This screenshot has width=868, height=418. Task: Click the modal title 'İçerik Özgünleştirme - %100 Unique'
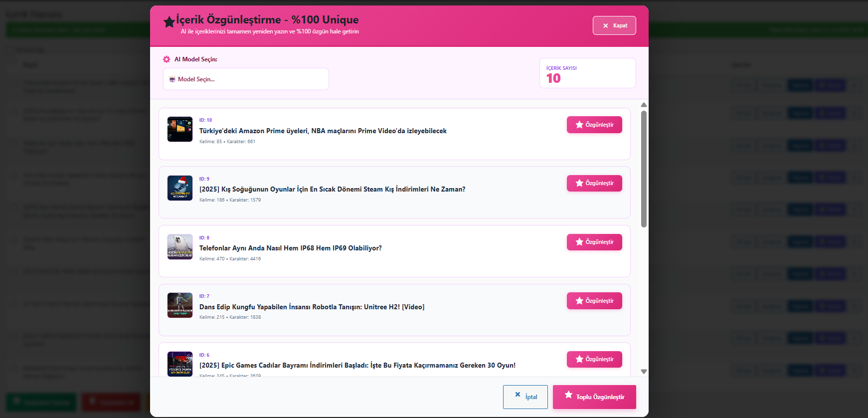[267, 19]
